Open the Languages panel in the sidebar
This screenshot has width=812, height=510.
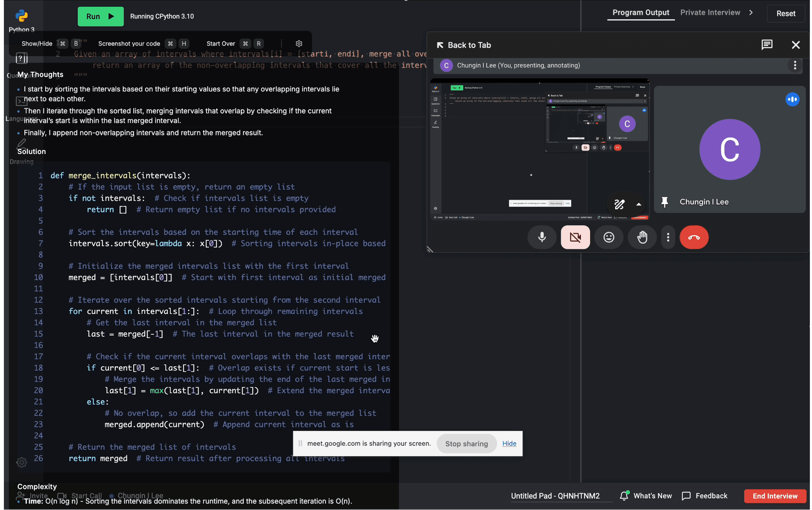tap(21, 101)
